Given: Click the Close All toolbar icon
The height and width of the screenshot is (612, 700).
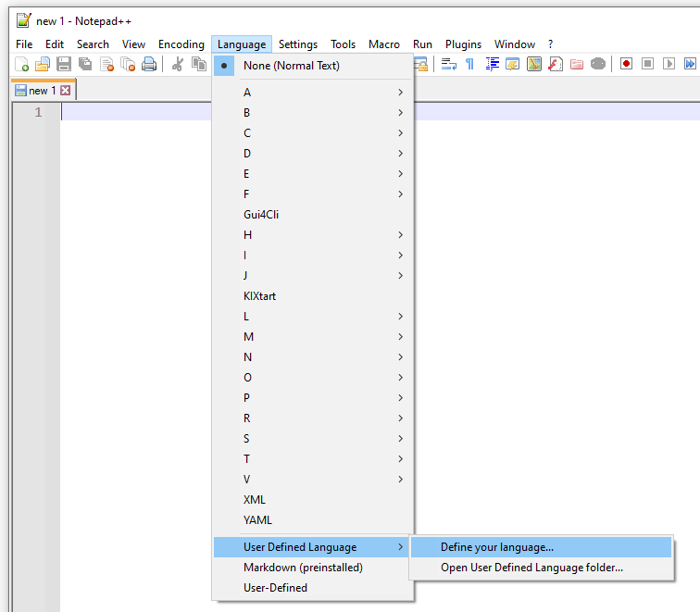Looking at the screenshot, I should (x=128, y=64).
